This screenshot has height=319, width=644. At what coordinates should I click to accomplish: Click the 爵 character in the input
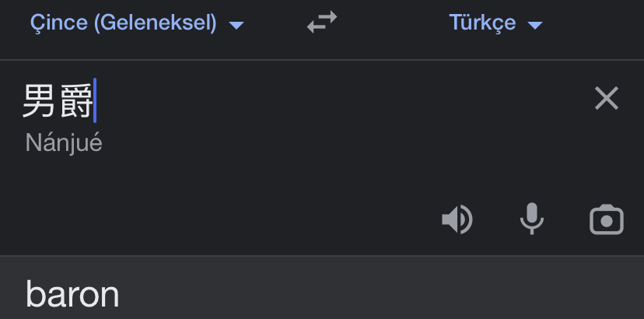(x=76, y=101)
